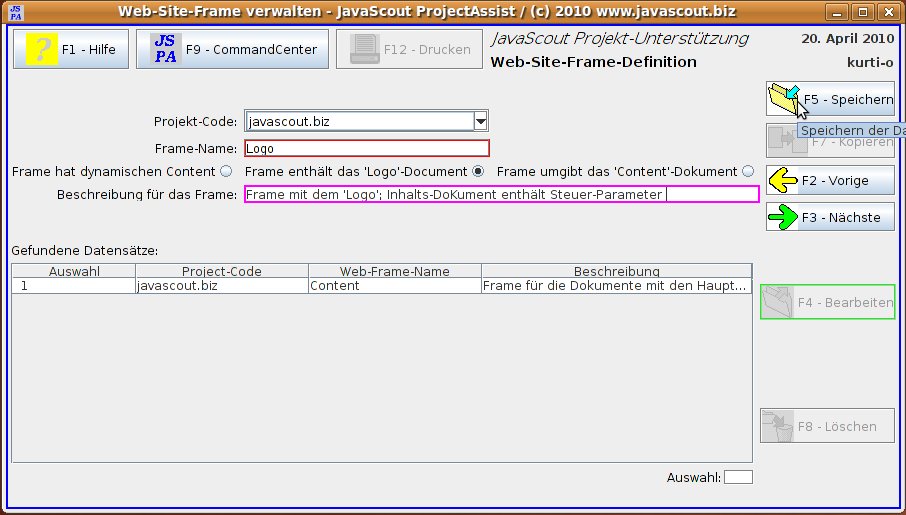This screenshot has width=906, height=515.
Task: Click the trash icon on F8 Löschen
Action: pos(776,426)
